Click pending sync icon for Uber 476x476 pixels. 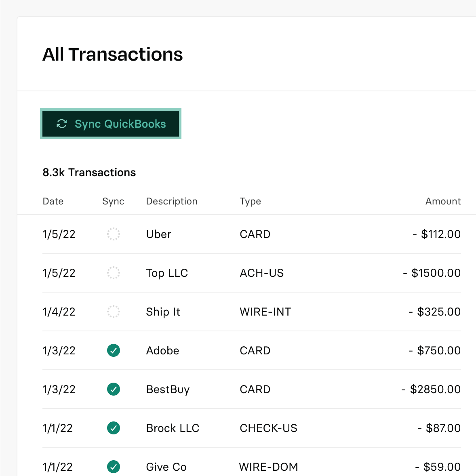click(x=114, y=234)
